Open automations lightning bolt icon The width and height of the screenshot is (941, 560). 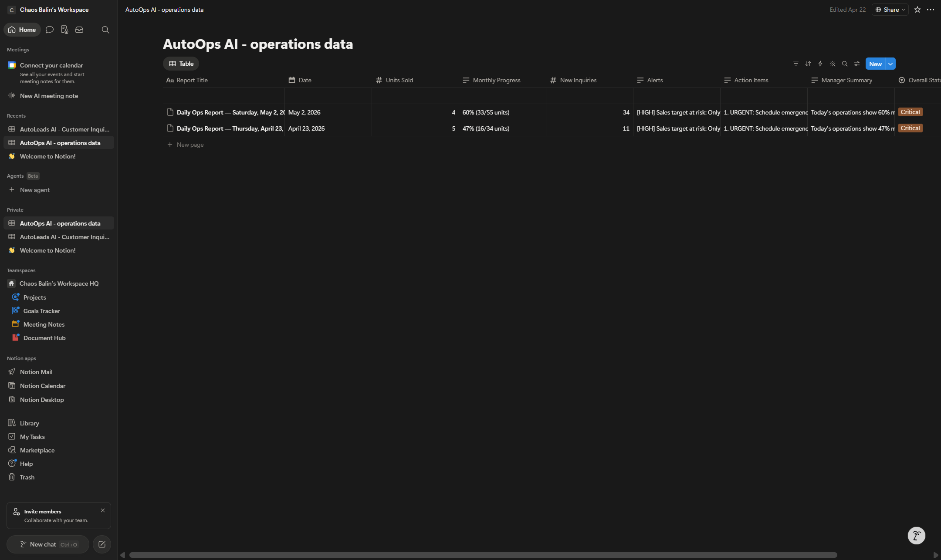click(820, 64)
